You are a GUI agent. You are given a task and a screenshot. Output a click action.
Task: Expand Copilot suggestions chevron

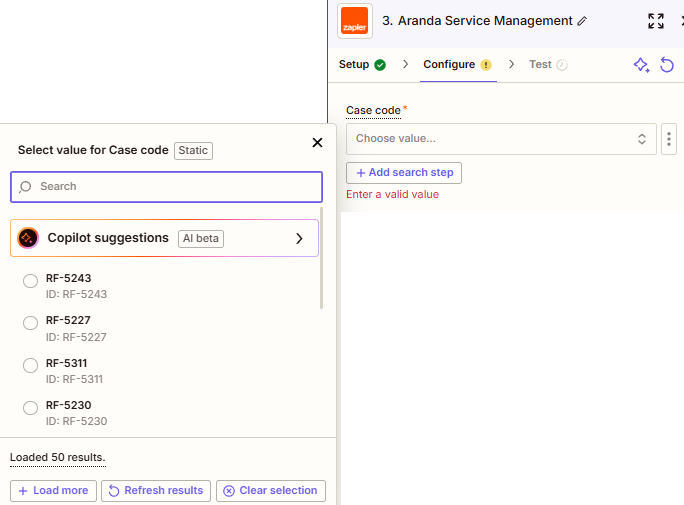pos(299,238)
